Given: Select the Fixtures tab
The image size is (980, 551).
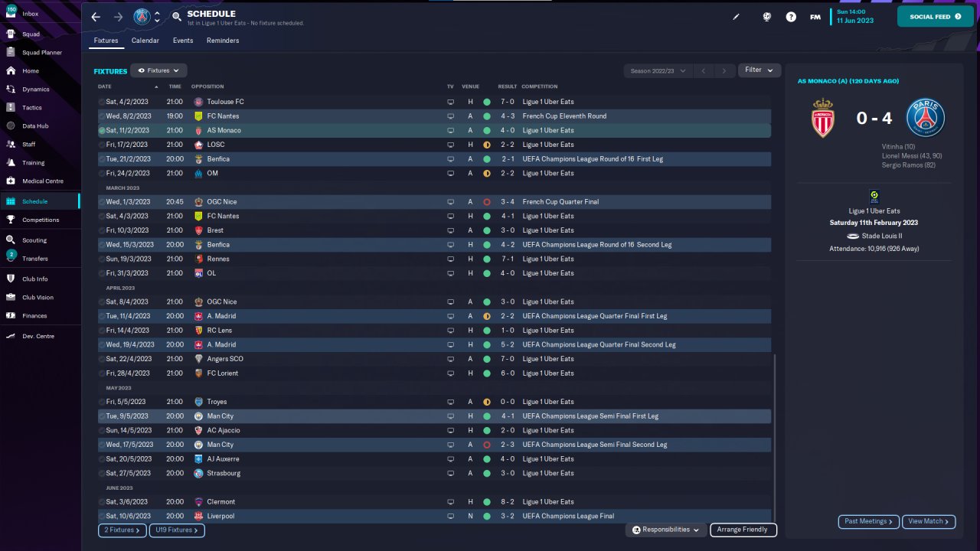Looking at the screenshot, I should (106, 41).
